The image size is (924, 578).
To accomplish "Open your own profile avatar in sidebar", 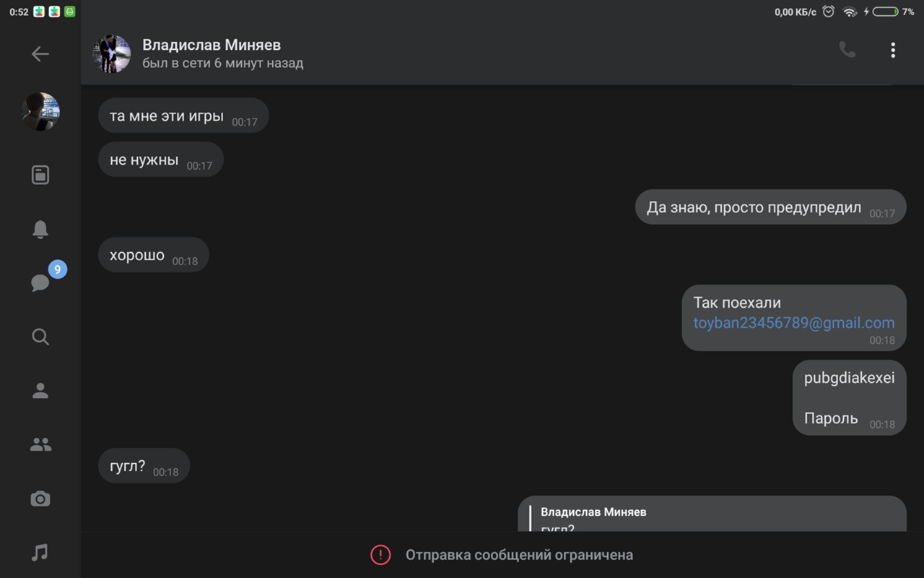I will coord(40,112).
